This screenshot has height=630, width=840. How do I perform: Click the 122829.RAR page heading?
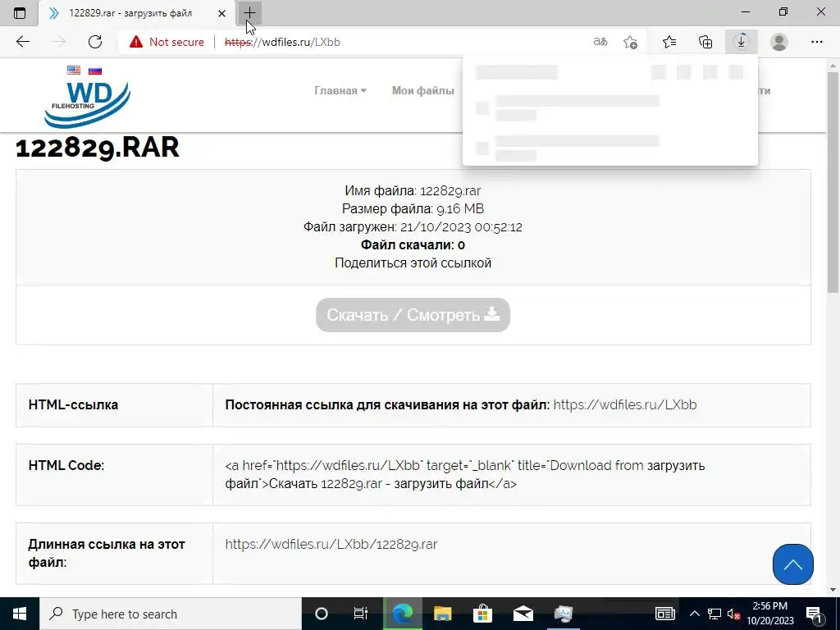(x=98, y=148)
